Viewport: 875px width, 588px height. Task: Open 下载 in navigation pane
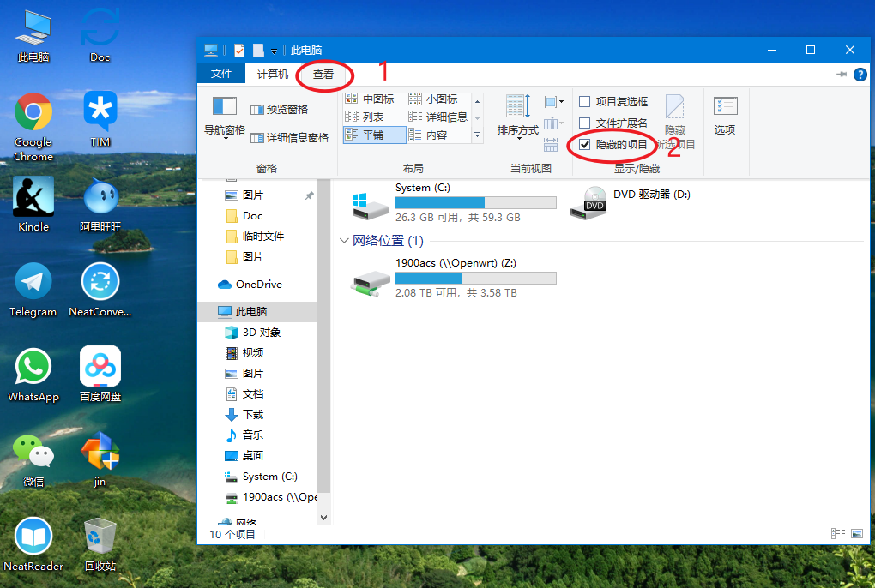[244, 415]
